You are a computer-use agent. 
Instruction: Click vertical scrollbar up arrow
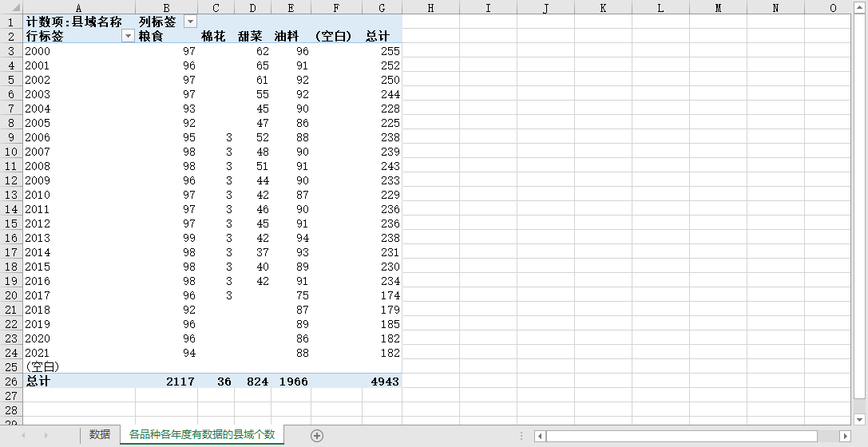click(859, 7)
